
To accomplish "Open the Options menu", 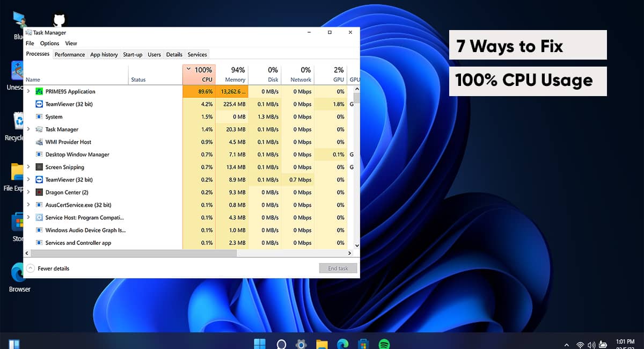I will pyautogui.click(x=49, y=43).
